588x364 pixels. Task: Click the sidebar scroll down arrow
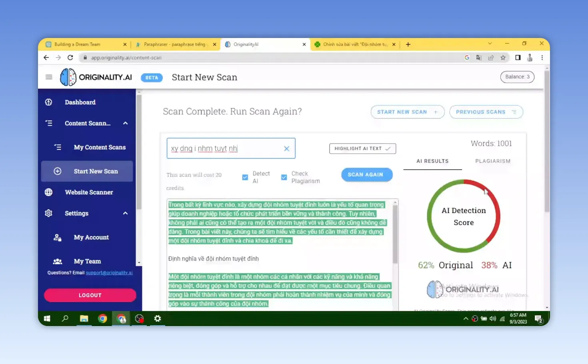coord(139,263)
